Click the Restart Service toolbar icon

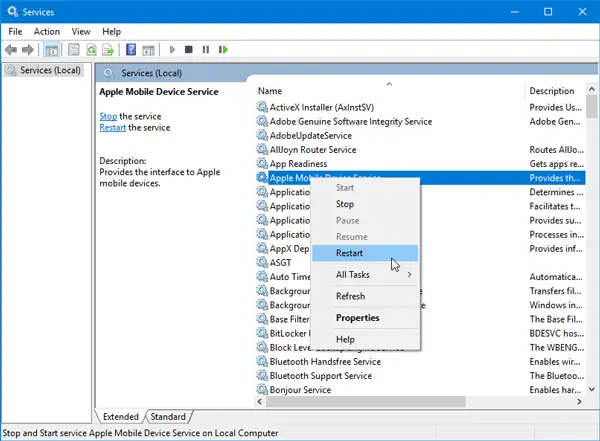223,49
